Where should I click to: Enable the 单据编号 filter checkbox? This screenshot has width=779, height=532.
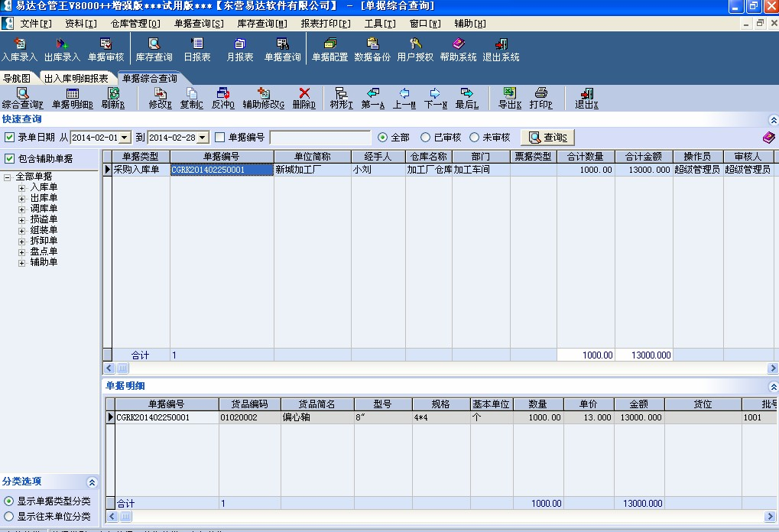point(220,138)
